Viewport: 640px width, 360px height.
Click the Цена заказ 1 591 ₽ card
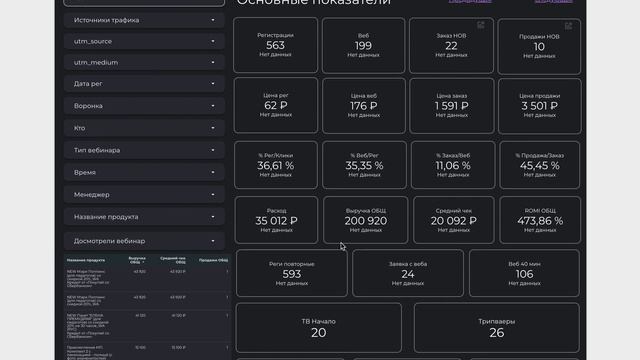click(452, 106)
